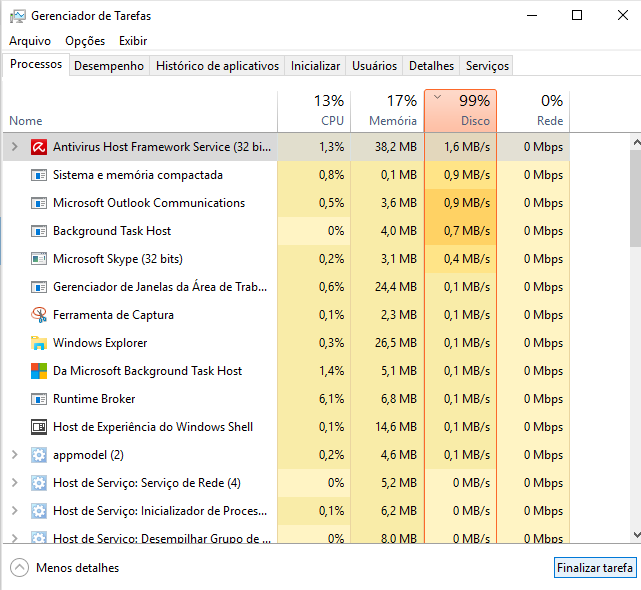Click the 6,1% CPU value for Runtime Broker

click(332, 399)
